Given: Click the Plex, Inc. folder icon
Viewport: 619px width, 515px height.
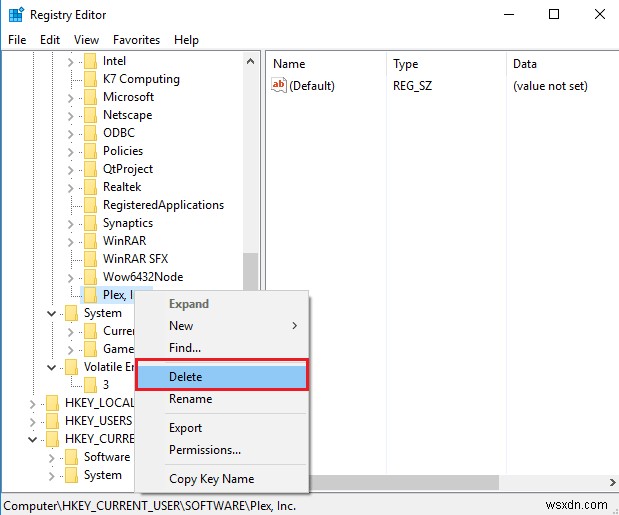Looking at the screenshot, I should pyautogui.click(x=90, y=295).
